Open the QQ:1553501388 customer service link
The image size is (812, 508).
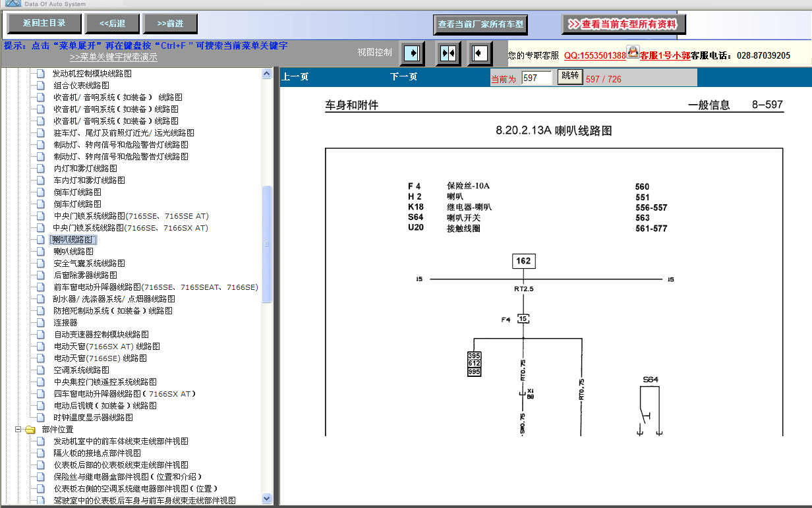594,56
